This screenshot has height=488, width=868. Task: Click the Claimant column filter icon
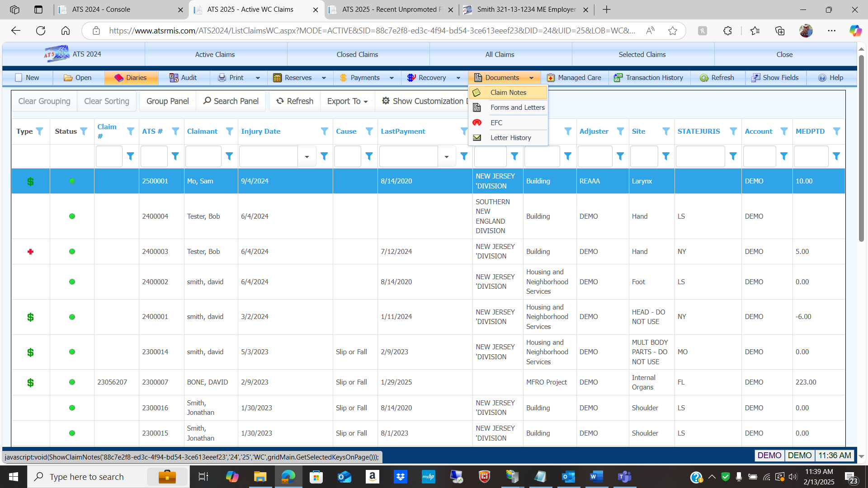click(230, 131)
